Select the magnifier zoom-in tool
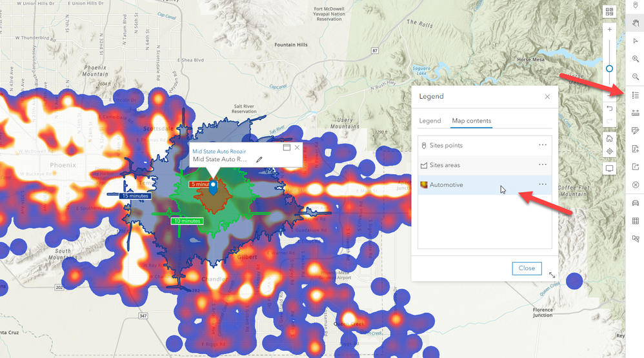This screenshot has height=358, width=644. coord(636,59)
